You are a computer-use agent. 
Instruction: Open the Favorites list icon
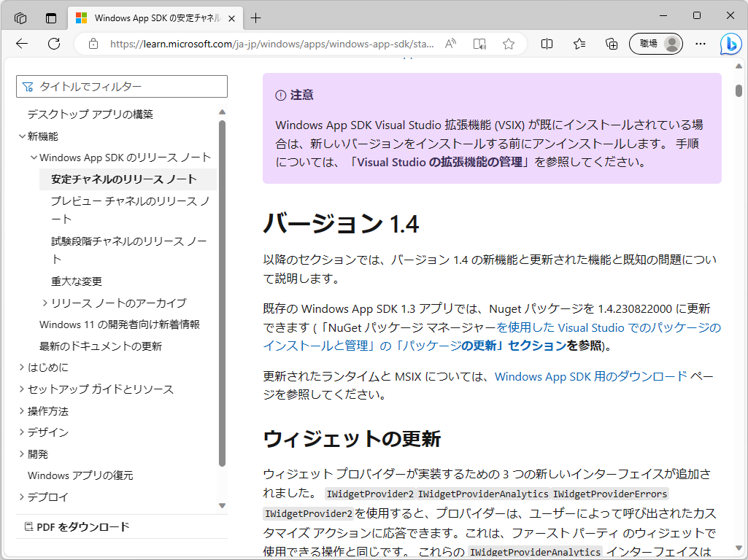(579, 44)
